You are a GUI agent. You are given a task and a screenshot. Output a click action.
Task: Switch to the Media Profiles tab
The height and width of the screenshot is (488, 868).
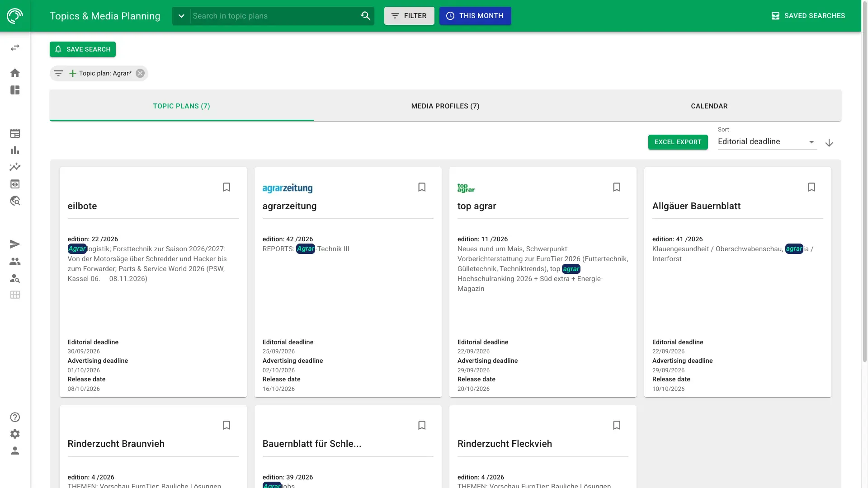[x=445, y=106]
